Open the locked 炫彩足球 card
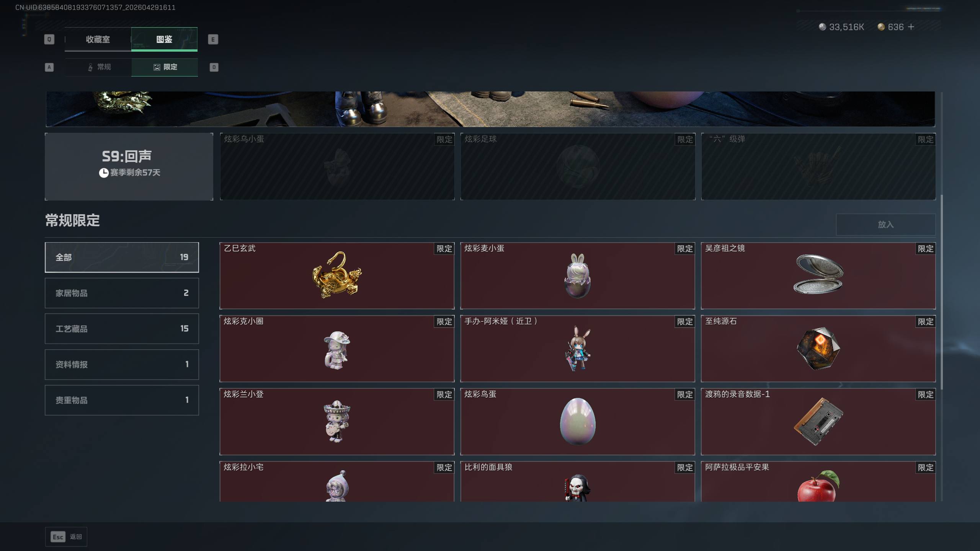Screen dimensions: 980x551 click(578, 166)
